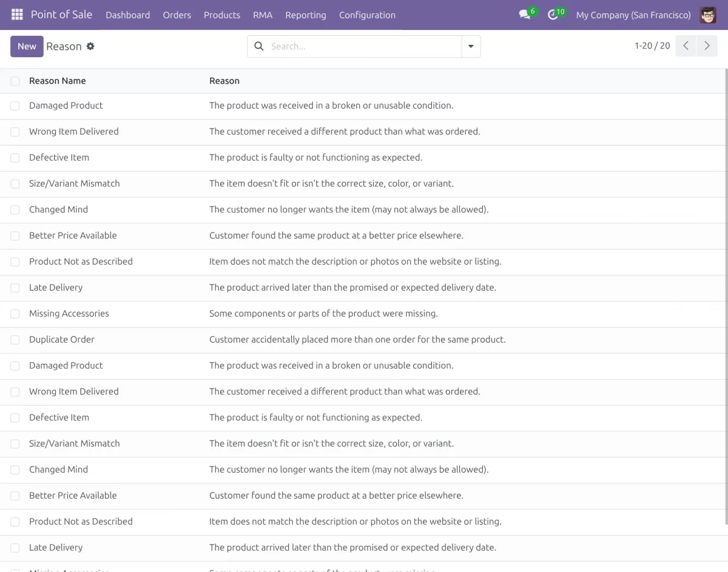This screenshot has width=728, height=572.
Task: Expand the search filter options dropdown
Action: point(471,46)
